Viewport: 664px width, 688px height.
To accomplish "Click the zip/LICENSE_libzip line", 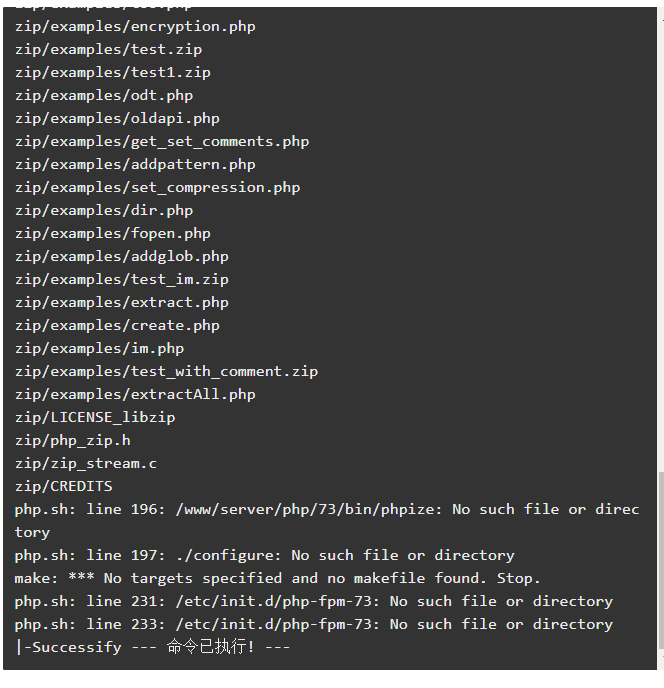I will coord(95,418).
